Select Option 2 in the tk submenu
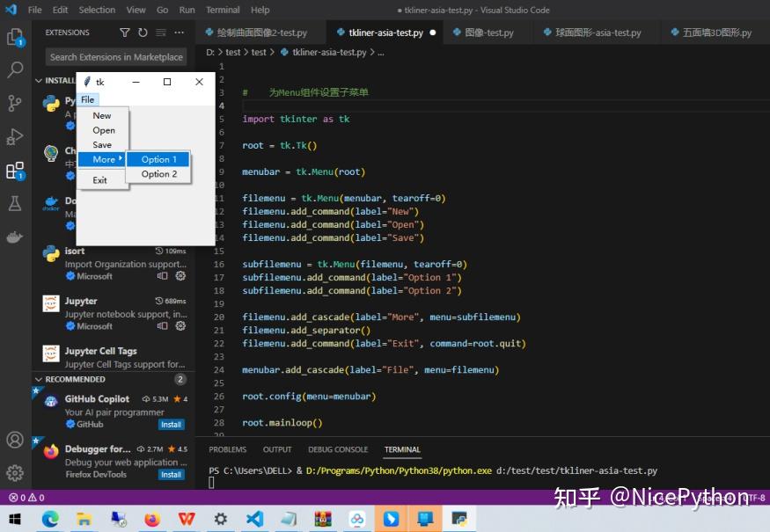 (158, 174)
